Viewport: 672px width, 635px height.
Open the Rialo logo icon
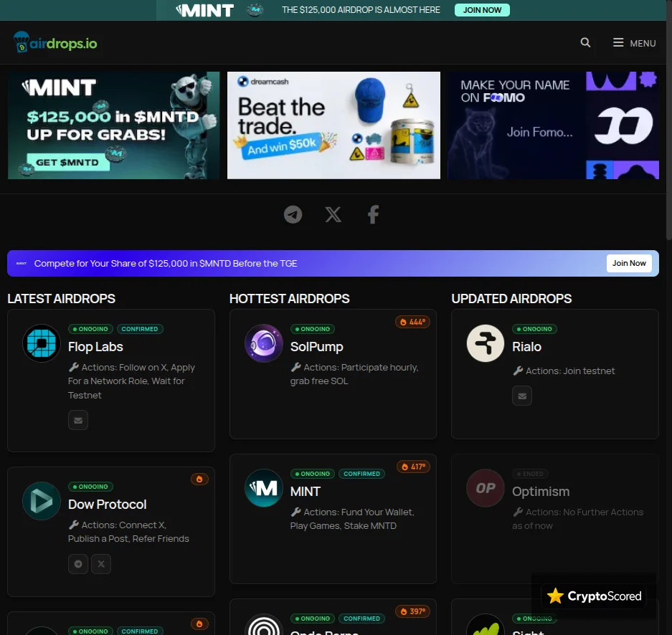486,343
